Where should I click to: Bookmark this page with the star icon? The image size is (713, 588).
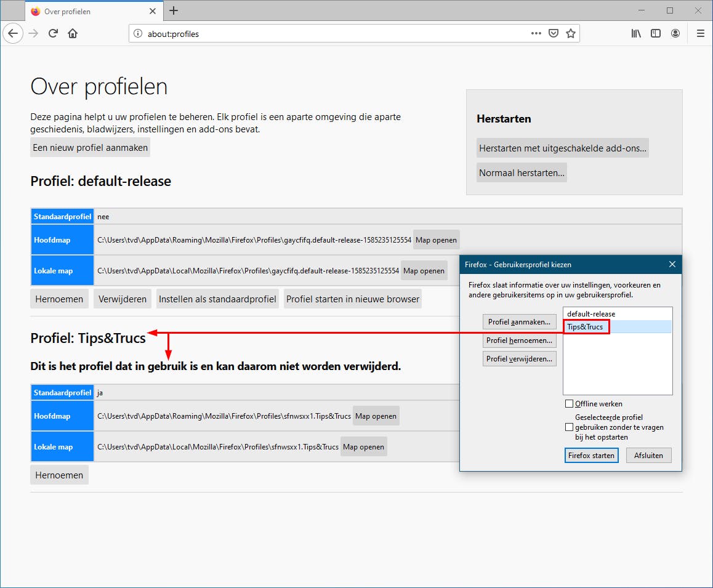point(571,33)
